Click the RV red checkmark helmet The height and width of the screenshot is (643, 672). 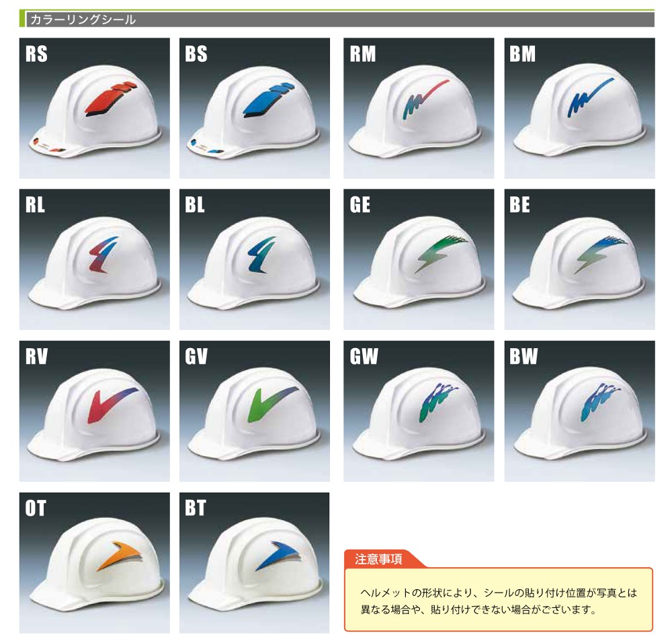coord(94,411)
